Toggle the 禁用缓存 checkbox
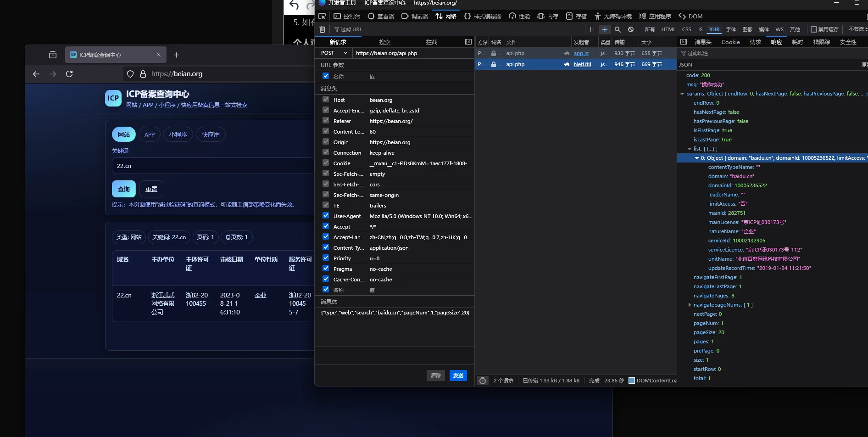This screenshot has width=868, height=437. click(814, 29)
